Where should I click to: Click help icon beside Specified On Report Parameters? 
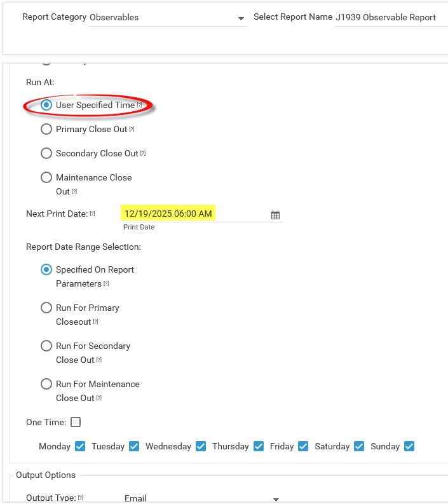coord(106,283)
